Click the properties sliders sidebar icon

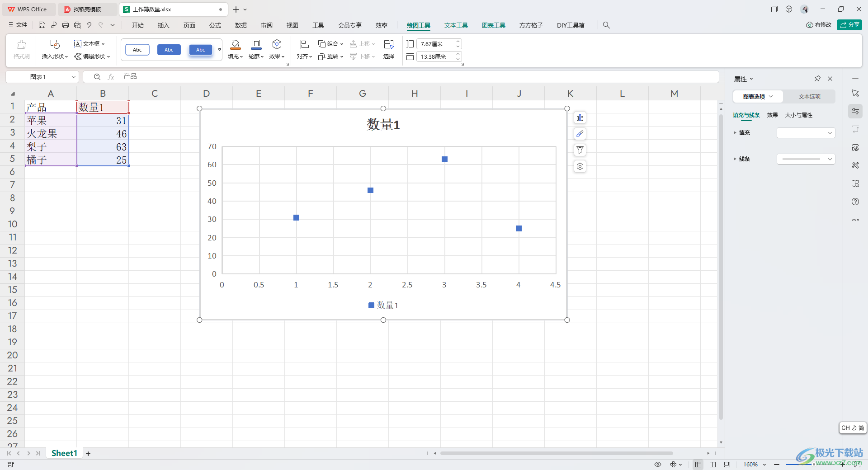(x=855, y=111)
